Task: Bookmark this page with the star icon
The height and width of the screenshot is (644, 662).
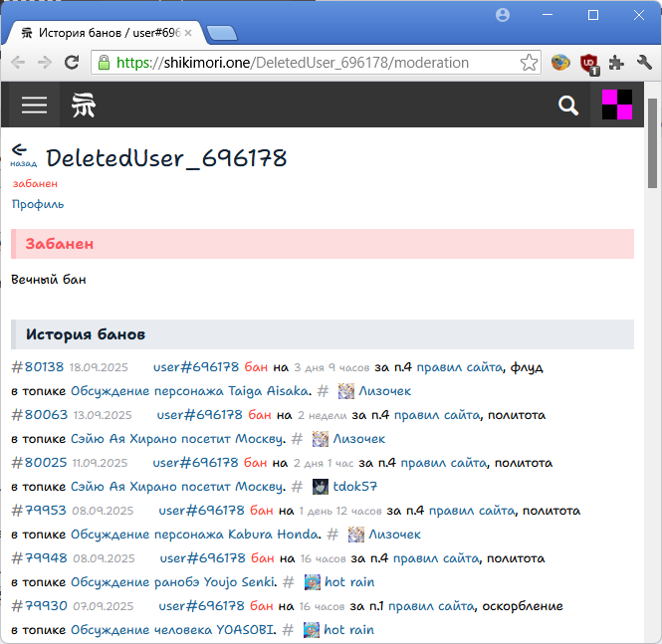Action: coord(529,63)
